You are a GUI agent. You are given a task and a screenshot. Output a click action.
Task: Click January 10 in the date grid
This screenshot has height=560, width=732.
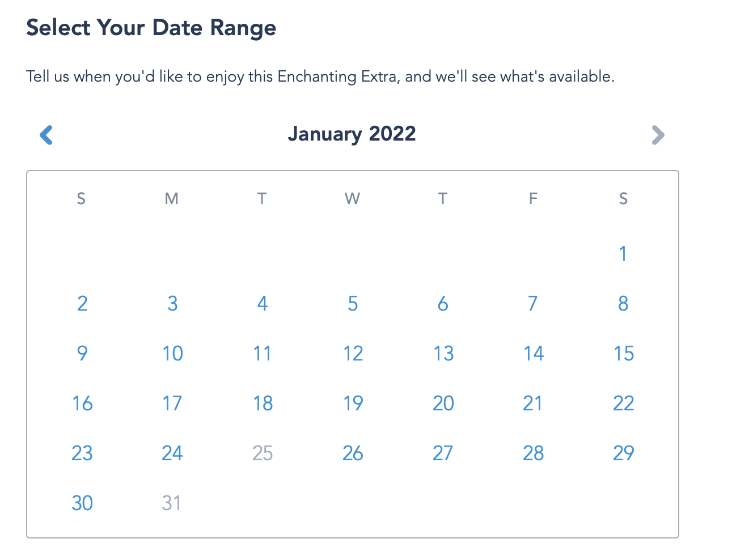pyautogui.click(x=172, y=353)
